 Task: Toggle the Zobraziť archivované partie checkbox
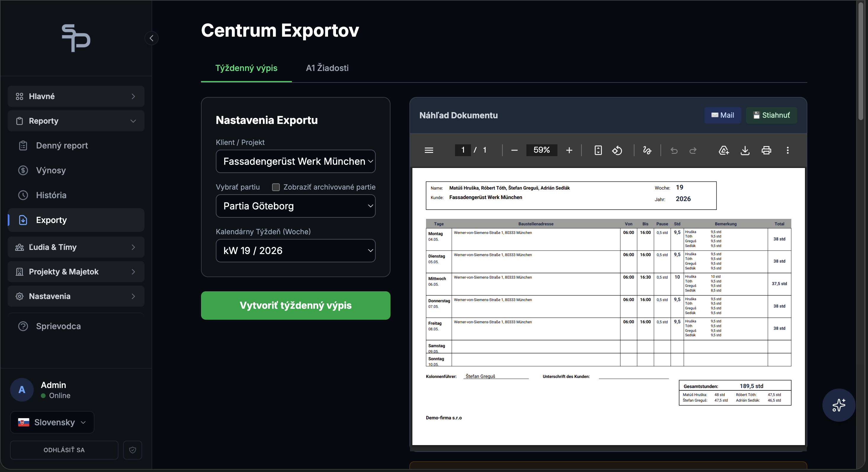[x=276, y=187]
